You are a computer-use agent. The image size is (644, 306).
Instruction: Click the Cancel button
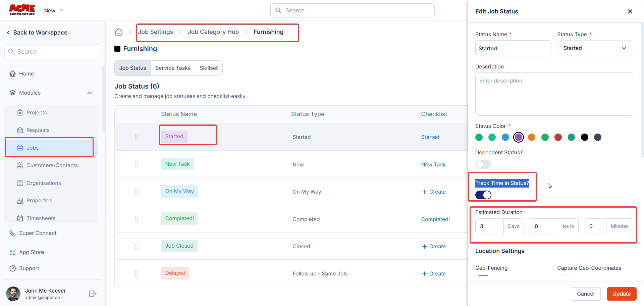(x=586, y=294)
